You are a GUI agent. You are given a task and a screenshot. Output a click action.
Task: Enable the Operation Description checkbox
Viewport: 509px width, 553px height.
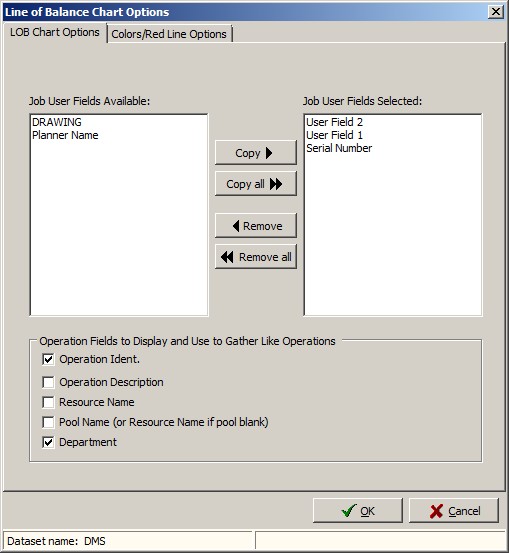pos(48,382)
